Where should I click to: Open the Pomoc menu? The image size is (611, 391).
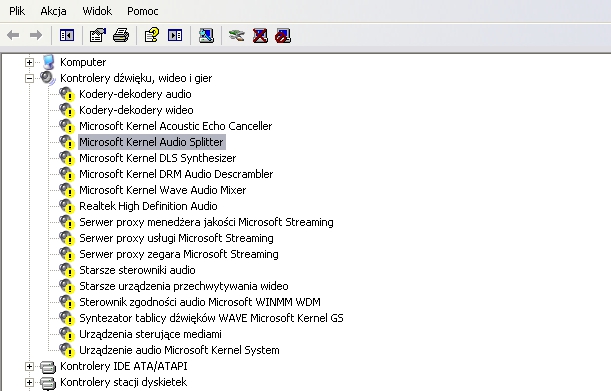click(x=143, y=11)
